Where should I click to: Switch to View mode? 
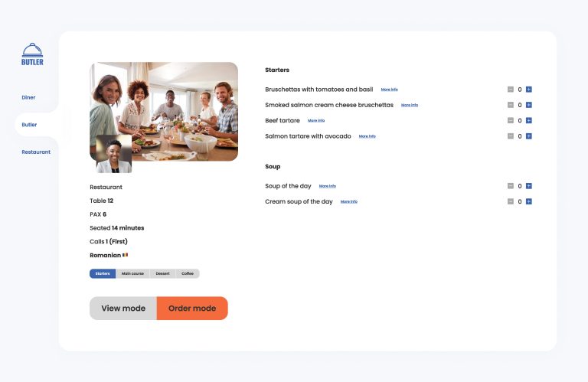123,308
